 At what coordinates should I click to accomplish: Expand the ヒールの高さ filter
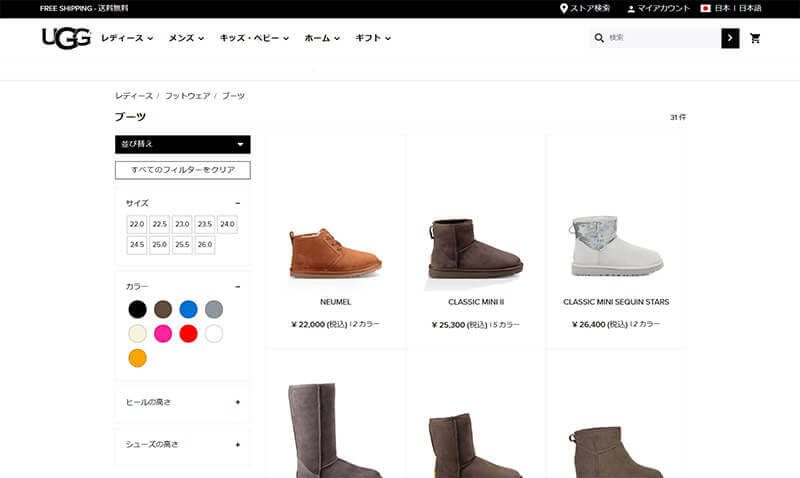(237, 402)
